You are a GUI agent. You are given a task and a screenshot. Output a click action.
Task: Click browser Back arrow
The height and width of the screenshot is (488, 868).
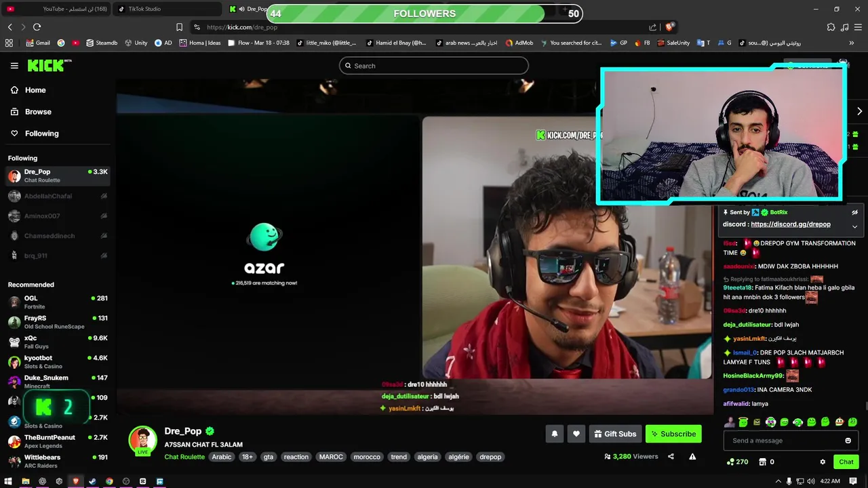(9, 27)
